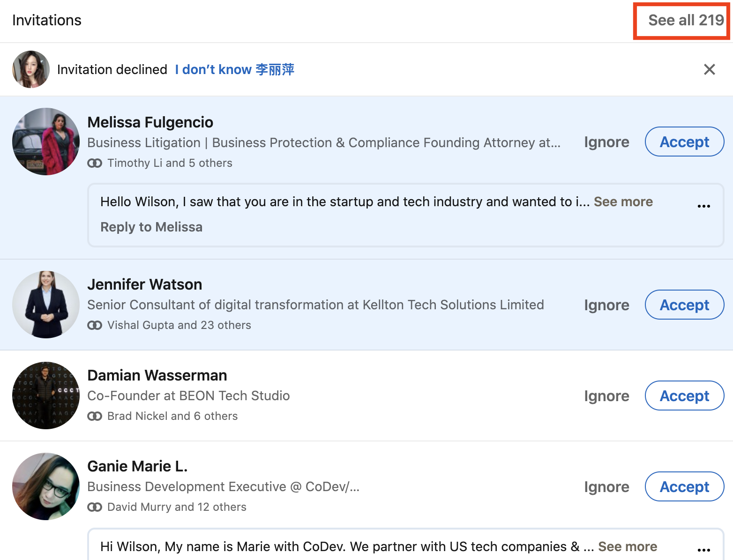Click Reply to Melissa
The image size is (733, 560).
click(x=151, y=227)
